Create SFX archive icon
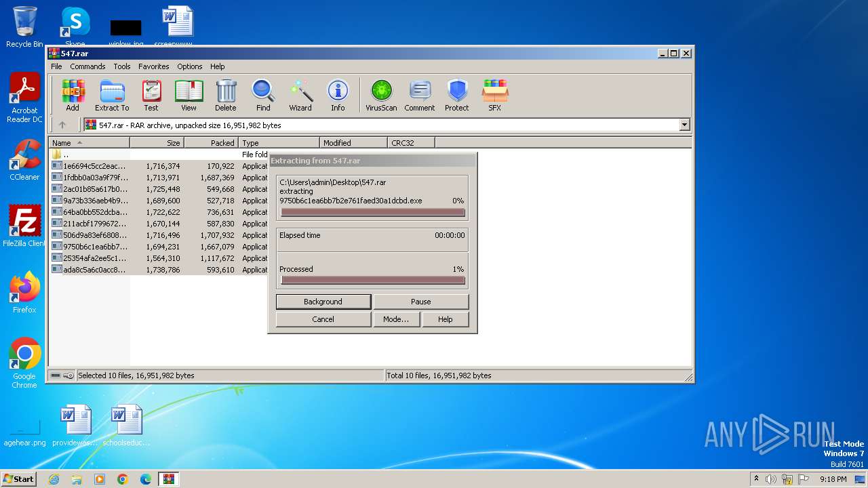Viewport: 868px width, 488px height. (x=495, y=95)
